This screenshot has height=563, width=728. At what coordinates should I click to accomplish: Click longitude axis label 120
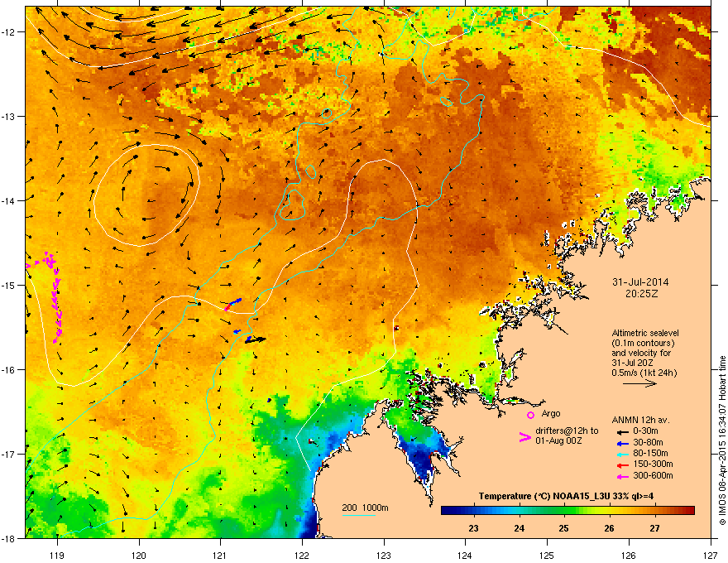click(x=138, y=556)
